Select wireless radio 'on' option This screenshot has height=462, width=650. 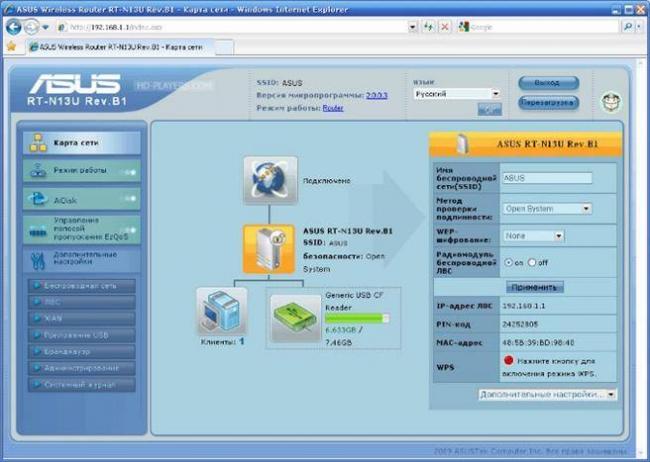pyautogui.click(x=508, y=263)
